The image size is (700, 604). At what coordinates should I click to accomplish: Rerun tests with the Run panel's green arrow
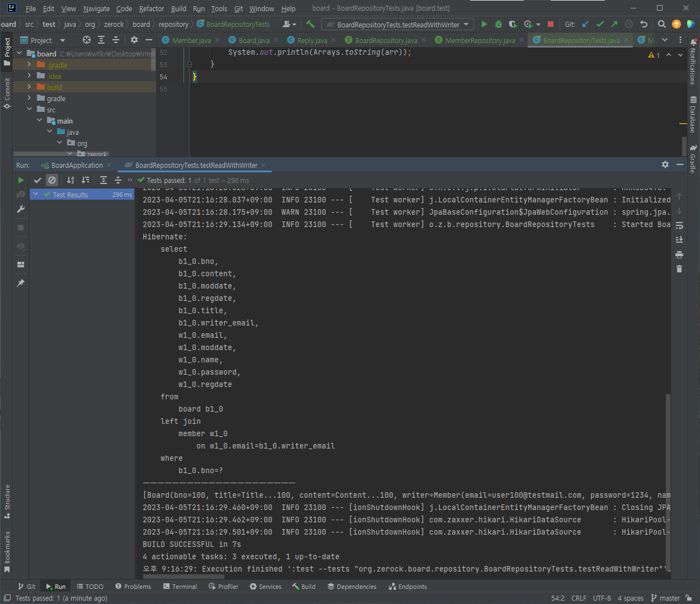click(21, 180)
